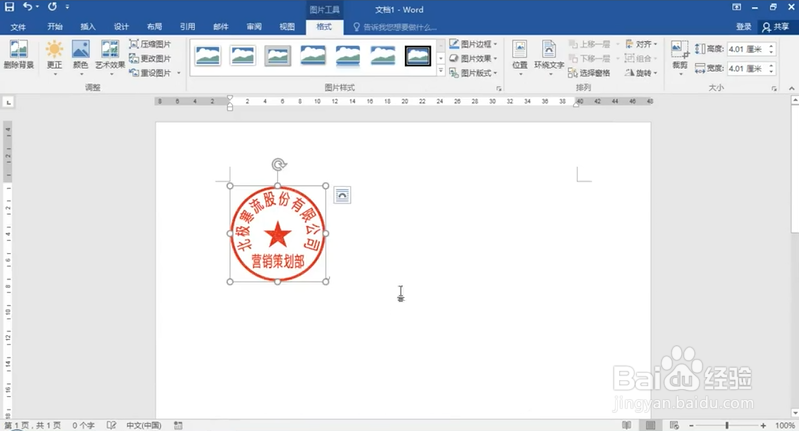Viewport: 799px width, 431px height.
Task: Open the 旋转 rotate dropdown
Action: point(642,73)
